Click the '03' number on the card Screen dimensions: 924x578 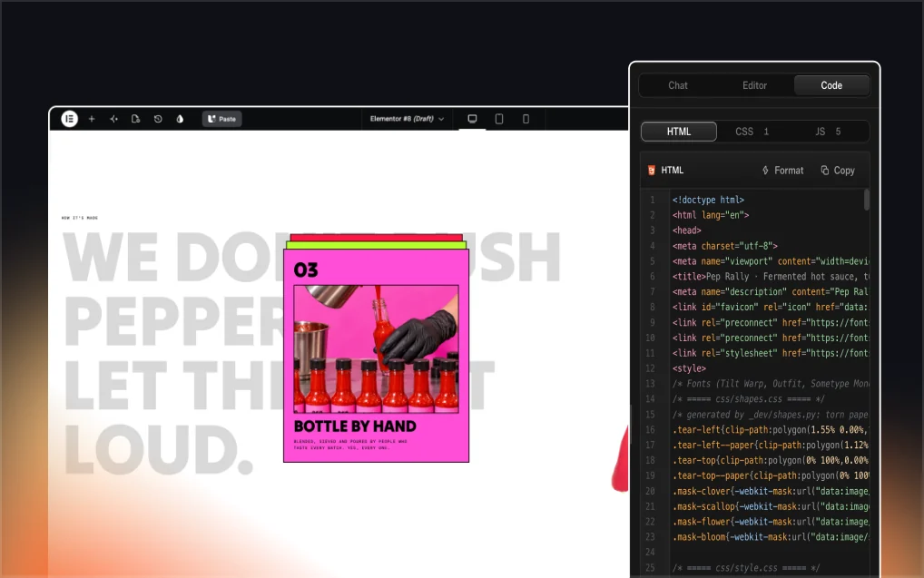point(306,269)
